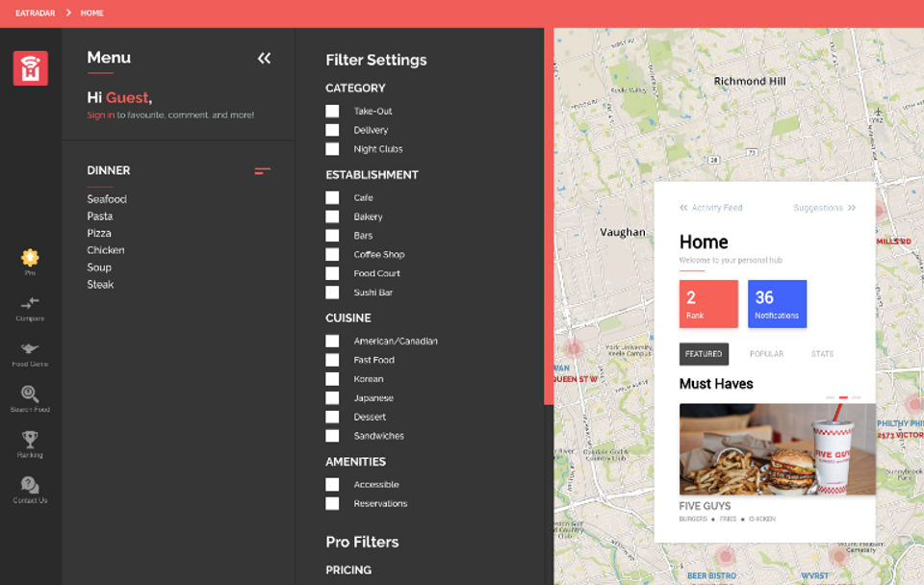Click the Richmond Hill map label
924x585 pixels.
point(750,81)
